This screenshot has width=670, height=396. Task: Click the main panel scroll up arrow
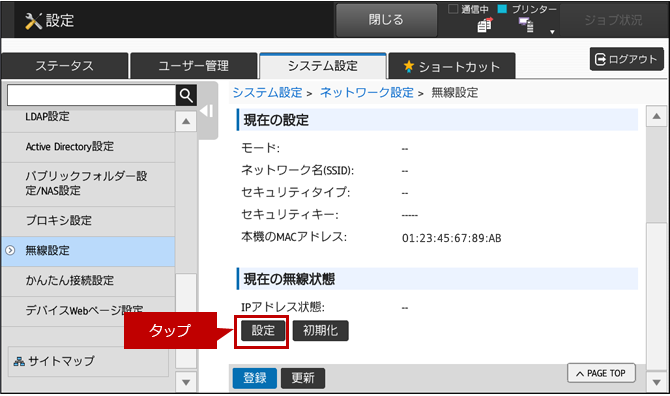point(656,117)
